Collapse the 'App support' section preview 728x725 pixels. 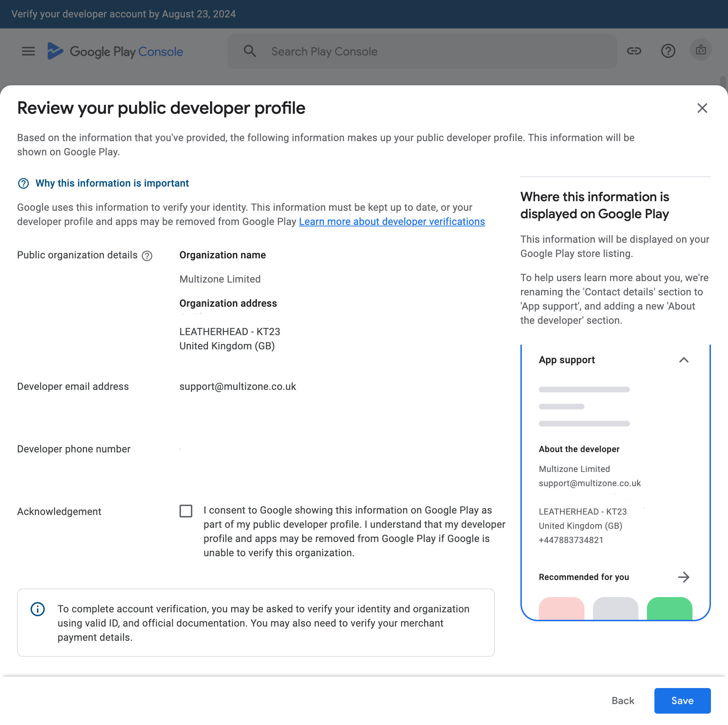pos(684,360)
